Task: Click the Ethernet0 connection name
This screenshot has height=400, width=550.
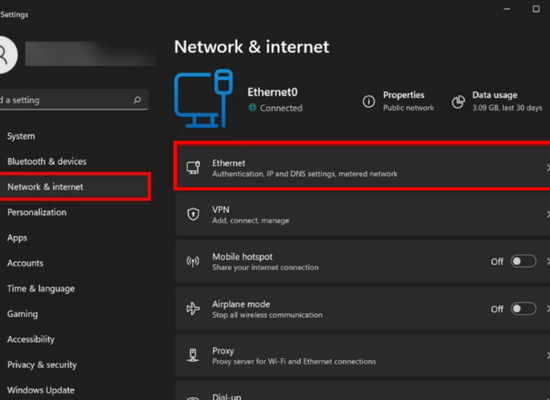Action: (273, 92)
